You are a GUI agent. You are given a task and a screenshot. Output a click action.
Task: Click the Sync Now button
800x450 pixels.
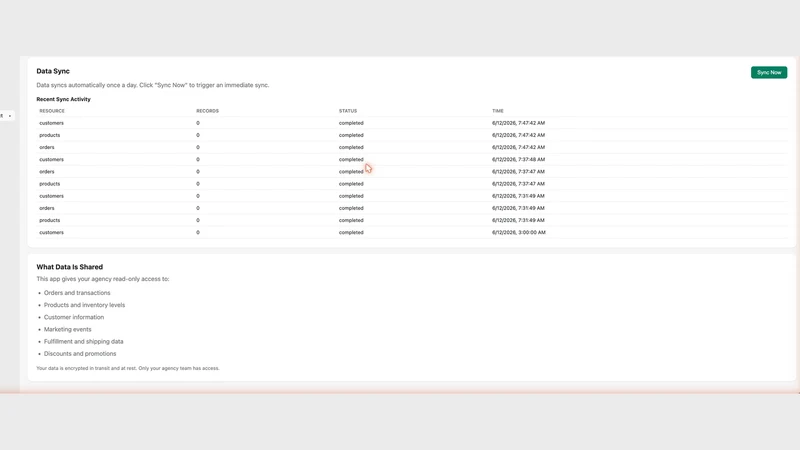click(x=768, y=72)
